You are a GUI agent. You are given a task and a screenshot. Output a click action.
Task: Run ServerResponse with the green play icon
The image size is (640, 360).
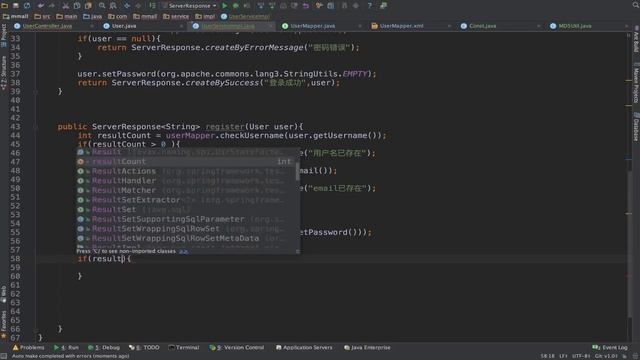(224, 6)
